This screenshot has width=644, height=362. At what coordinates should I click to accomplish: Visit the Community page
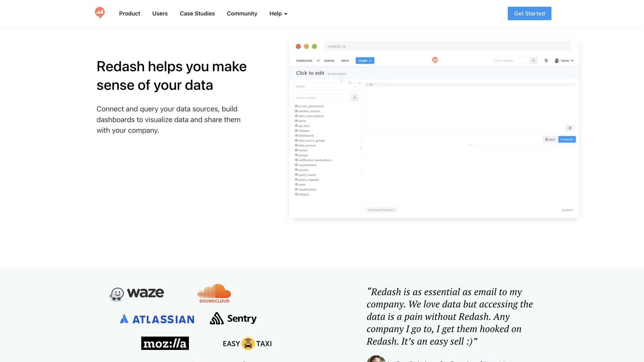[242, 13]
